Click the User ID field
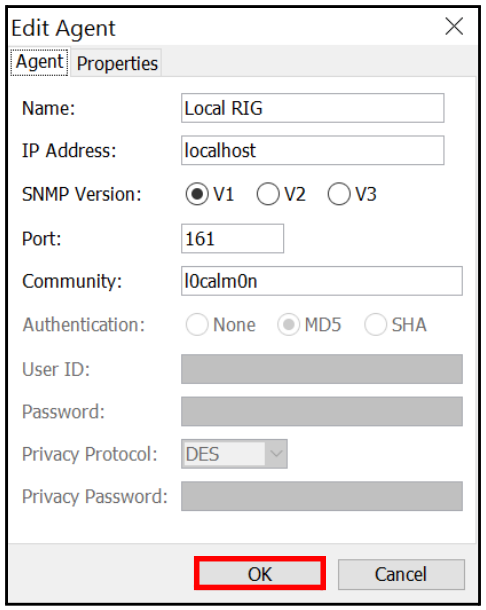The height and width of the screenshot is (610, 486). [x=322, y=369]
